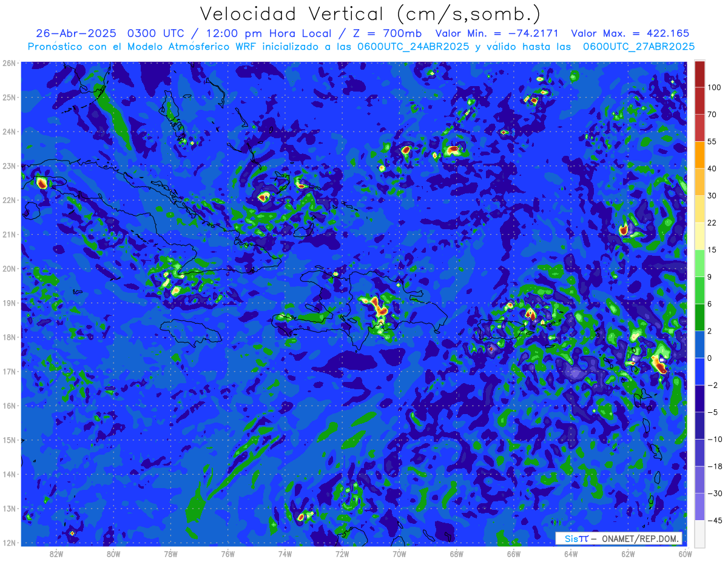The width and height of the screenshot is (728, 562).
Task: Pick the lavender segment between -45 and -30
Action: tap(699, 507)
